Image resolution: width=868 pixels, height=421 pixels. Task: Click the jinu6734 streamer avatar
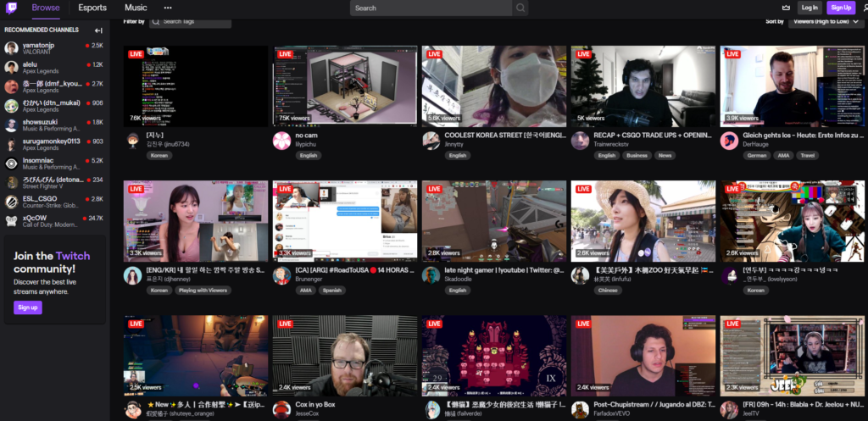(x=133, y=141)
